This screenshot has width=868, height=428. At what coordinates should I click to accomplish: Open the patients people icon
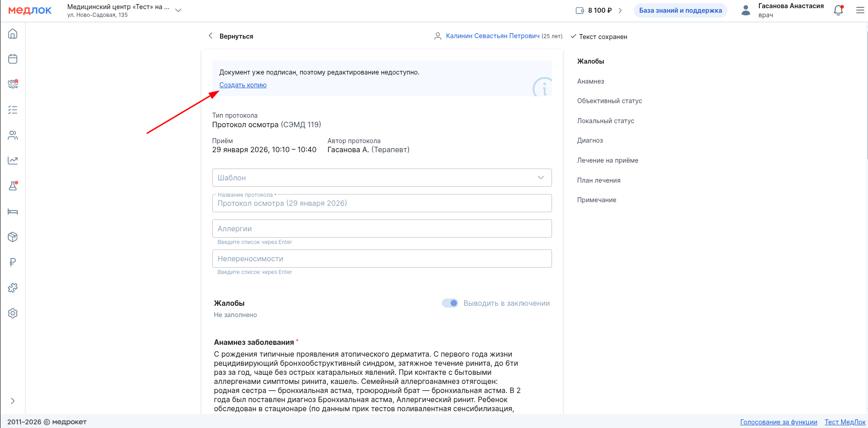[x=13, y=135]
